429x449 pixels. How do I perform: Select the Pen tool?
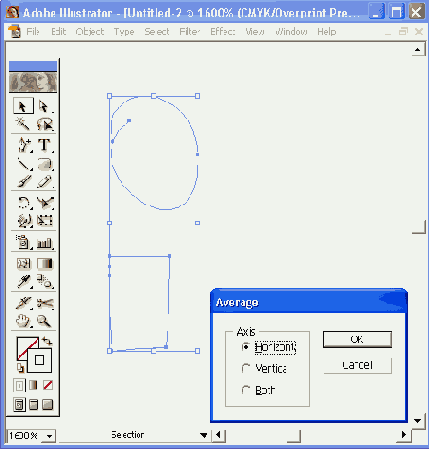pyautogui.click(x=24, y=145)
